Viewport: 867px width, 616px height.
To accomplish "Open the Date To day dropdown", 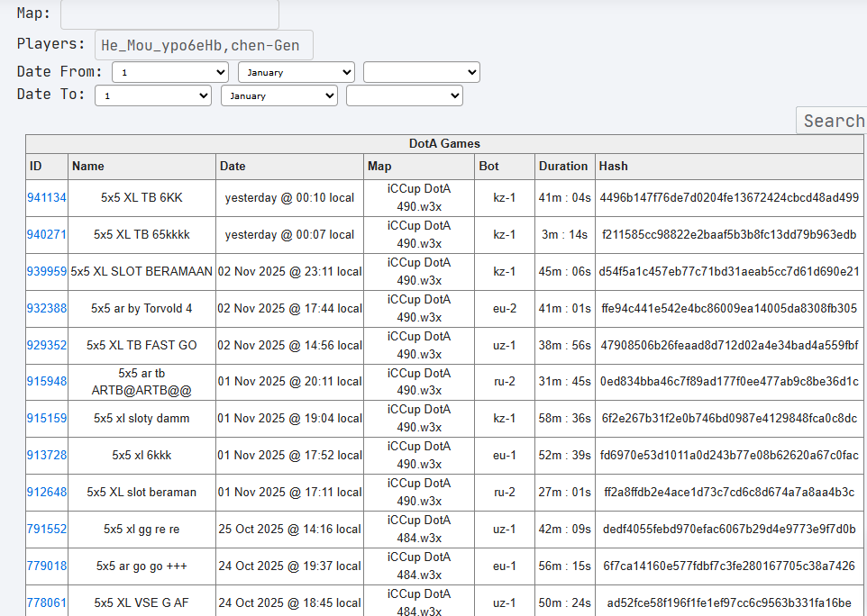I will click(153, 95).
